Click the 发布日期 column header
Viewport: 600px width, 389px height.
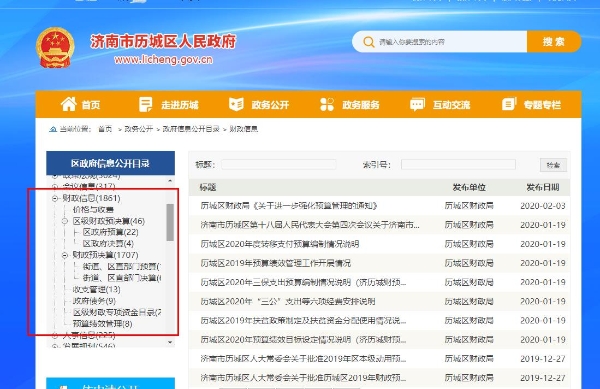(543, 187)
